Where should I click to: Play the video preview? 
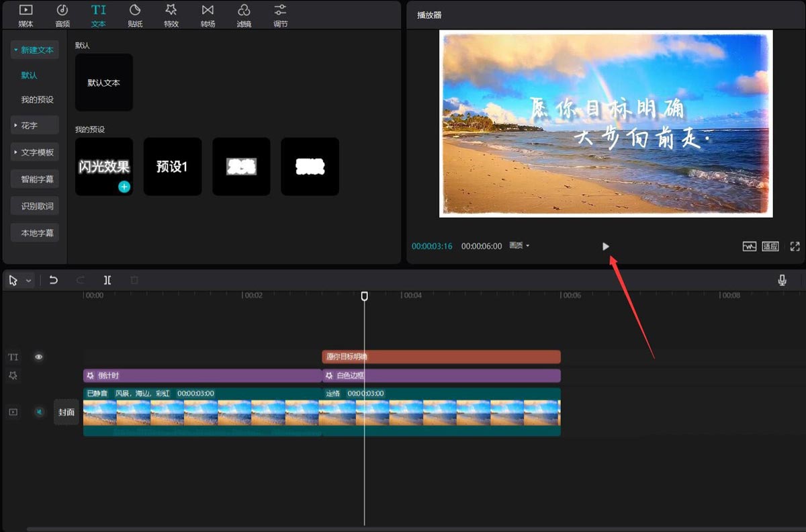click(606, 247)
